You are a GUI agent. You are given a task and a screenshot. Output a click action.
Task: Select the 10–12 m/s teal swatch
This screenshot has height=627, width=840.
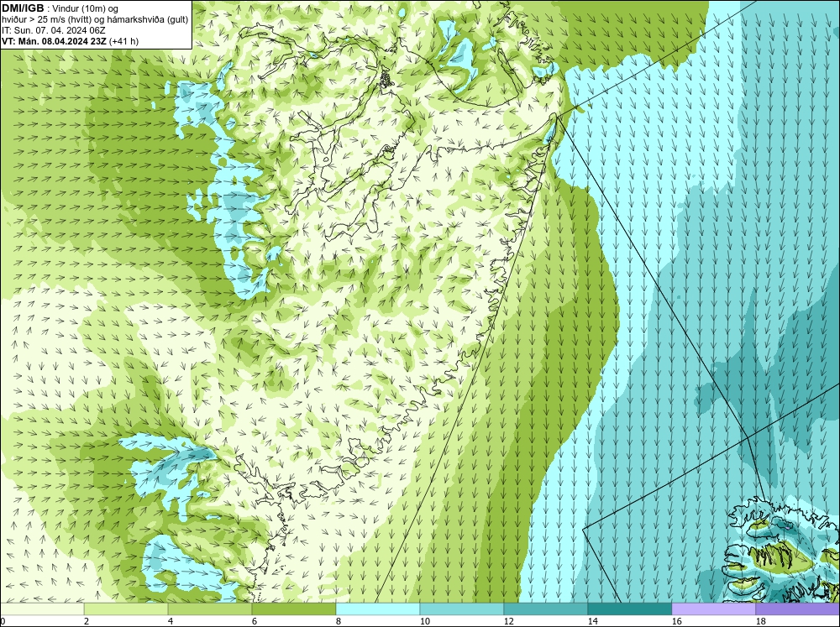tap(462, 609)
